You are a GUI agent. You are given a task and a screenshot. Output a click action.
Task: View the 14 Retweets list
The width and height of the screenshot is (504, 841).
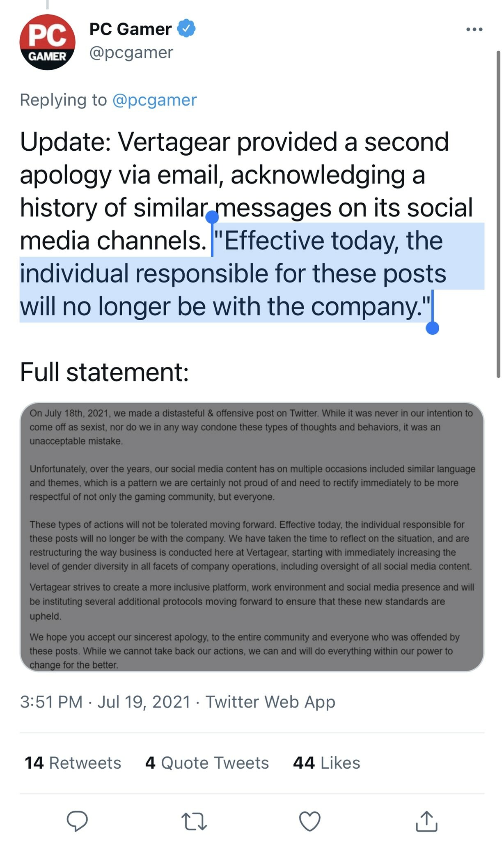tap(73, 763)
